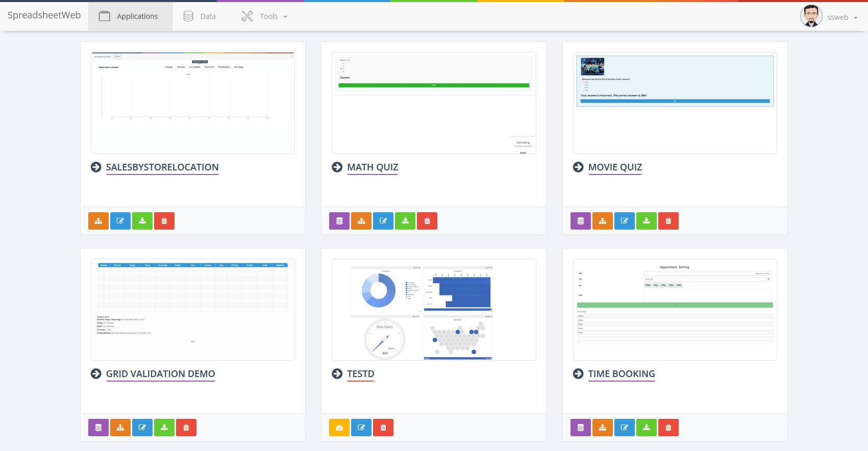
Task: Download SALESBYSTORELOCATION with green button
Action: click(x=142, y=221)
